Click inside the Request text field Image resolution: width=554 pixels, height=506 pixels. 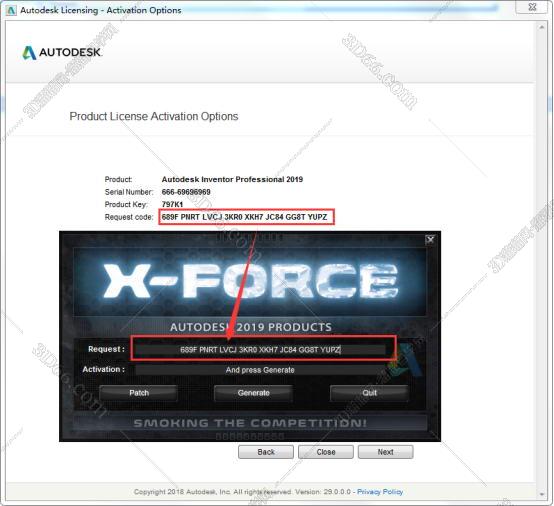pyautogui.click(x=261, y=349)
